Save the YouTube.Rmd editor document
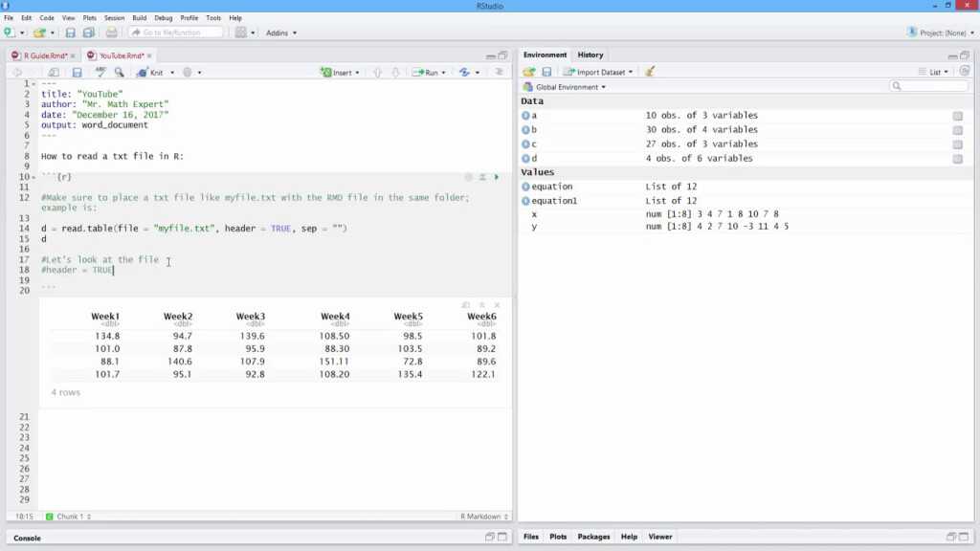This screenshot has height=551, width=980. (x=77, y=73)
